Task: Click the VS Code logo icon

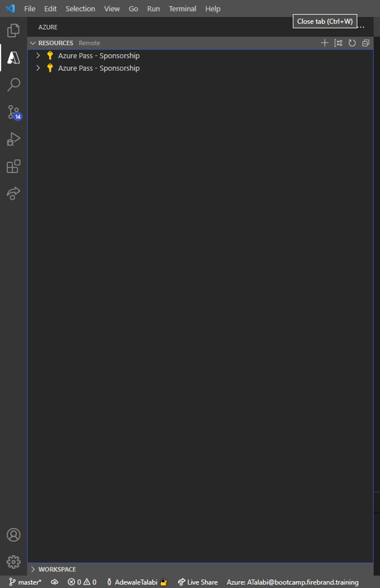Action: pyautogui.click(x=10, y=8)
